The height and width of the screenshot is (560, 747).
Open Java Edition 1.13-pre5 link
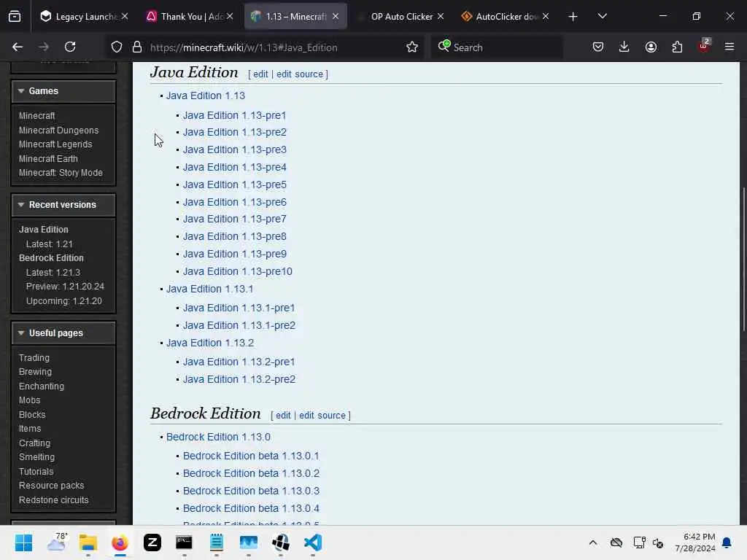tap(234, 184)
